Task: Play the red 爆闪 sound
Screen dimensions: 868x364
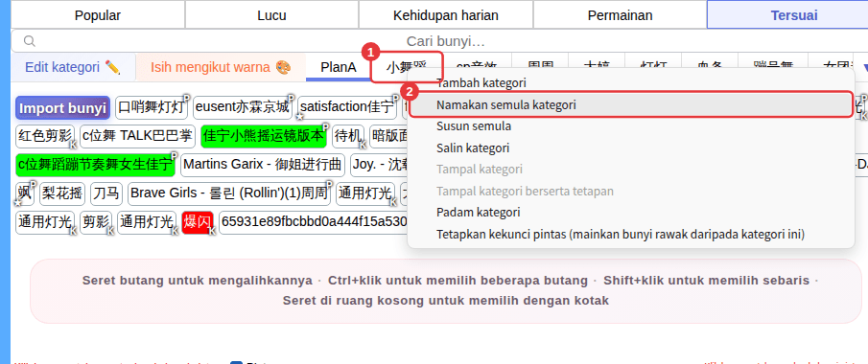Action: [x=198, y=222]
